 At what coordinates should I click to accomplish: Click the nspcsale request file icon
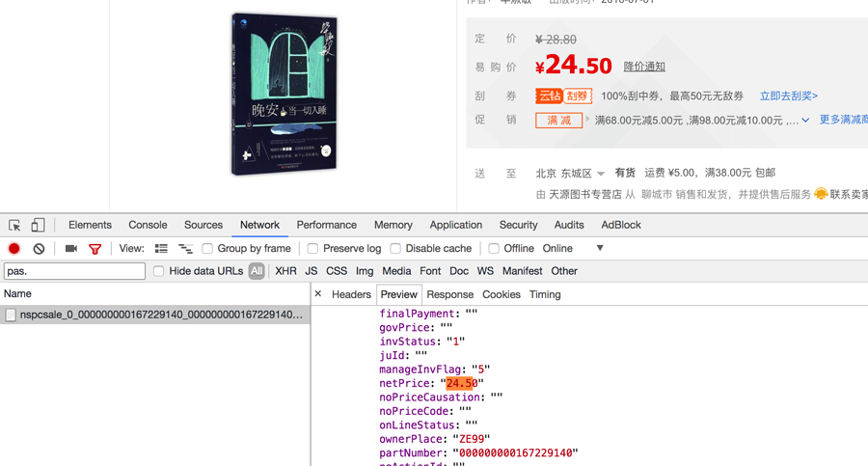[11, 315]
